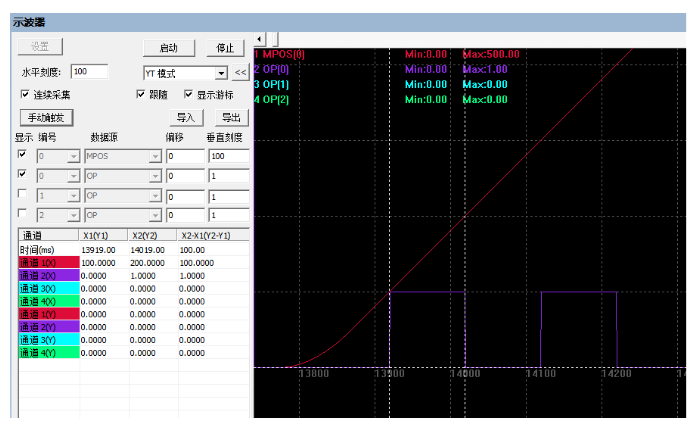Click the X2-X1(Y2-Y1) column header
Screen dimensions: 697x428
coord(213,235)
